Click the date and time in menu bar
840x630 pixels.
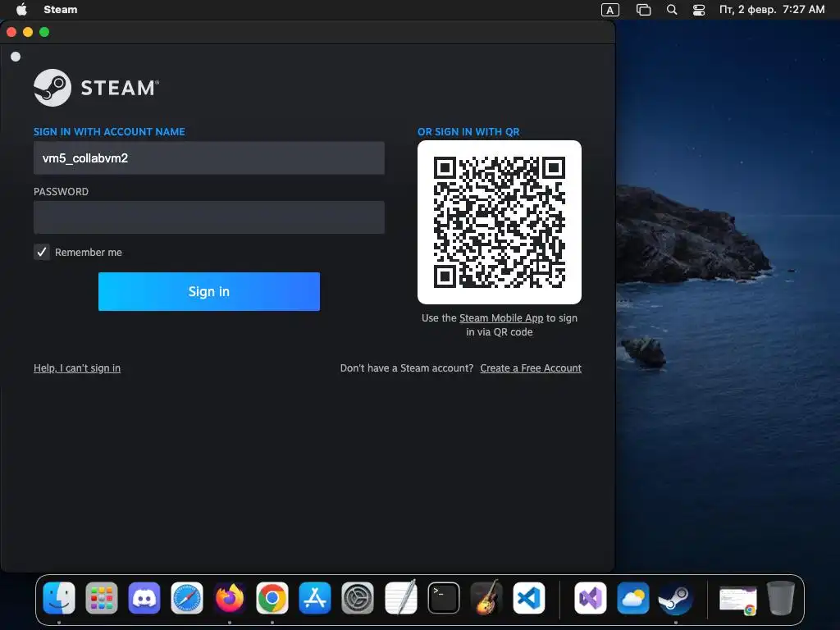[x=772, y=10]
